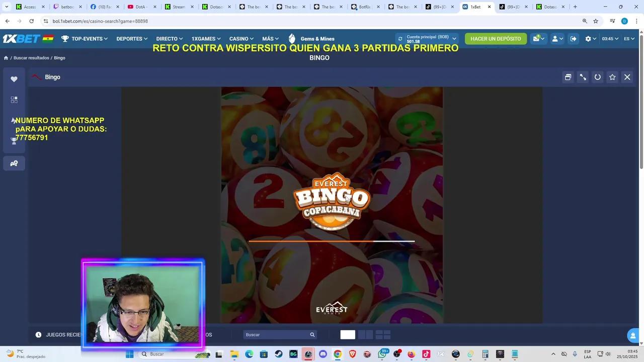
Task: Click HACER UN DEPÓSITO button
Action: [496, 39]
